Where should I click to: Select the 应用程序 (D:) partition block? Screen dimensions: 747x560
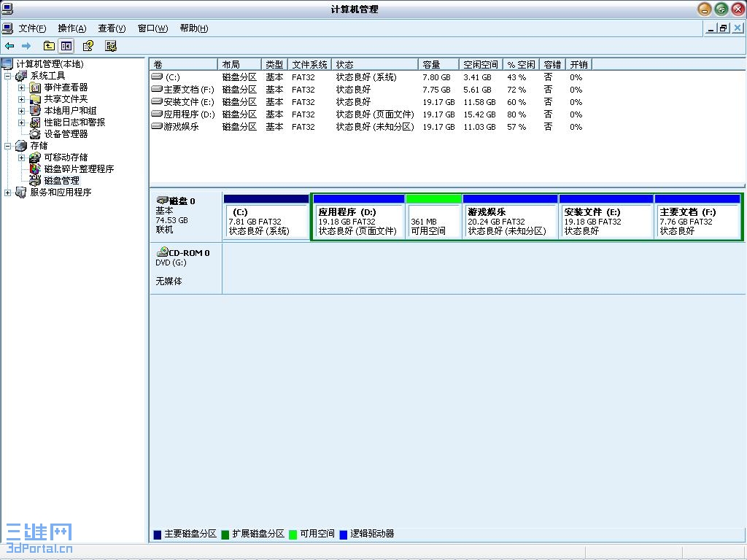359,217
